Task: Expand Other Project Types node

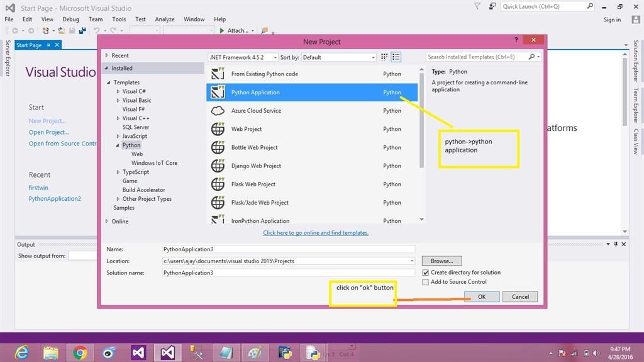Action: pyautogui.click(x=118, y=199)
